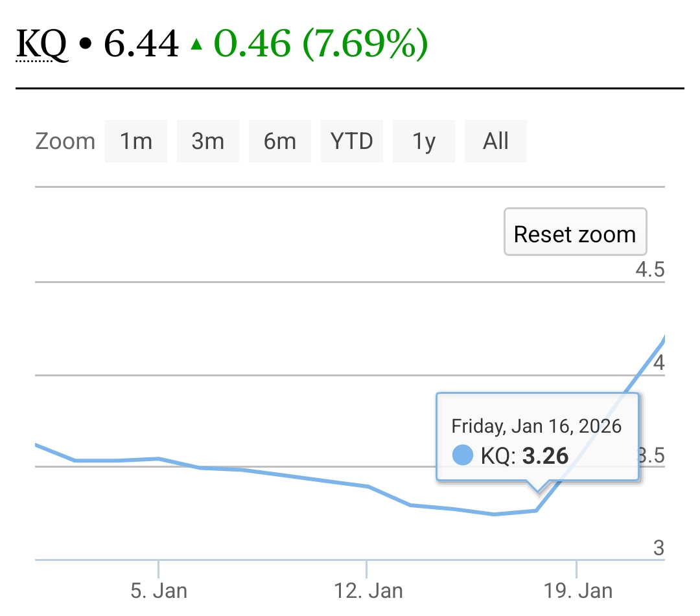Click the 0.46 (7.69%) price change text

(321, 45)
